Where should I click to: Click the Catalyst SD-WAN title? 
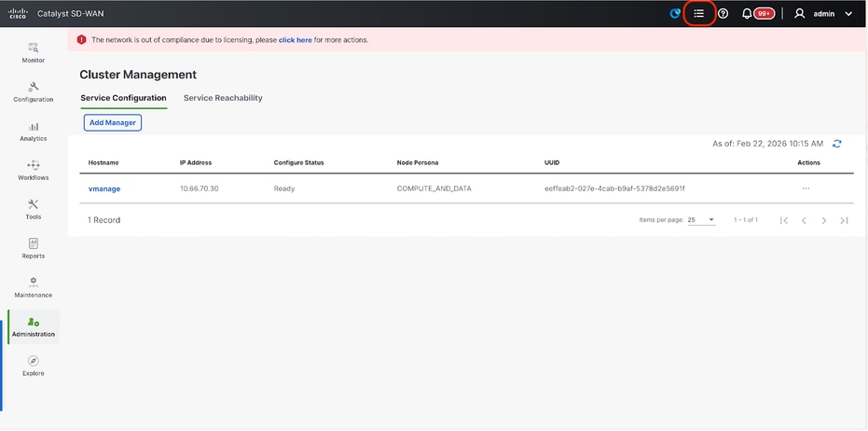[x=70, y=14]
